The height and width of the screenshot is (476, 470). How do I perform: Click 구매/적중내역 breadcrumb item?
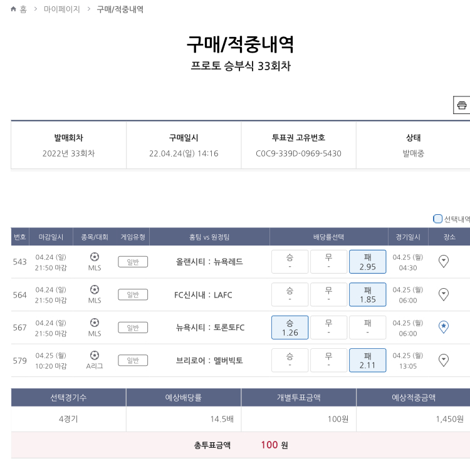120,9
